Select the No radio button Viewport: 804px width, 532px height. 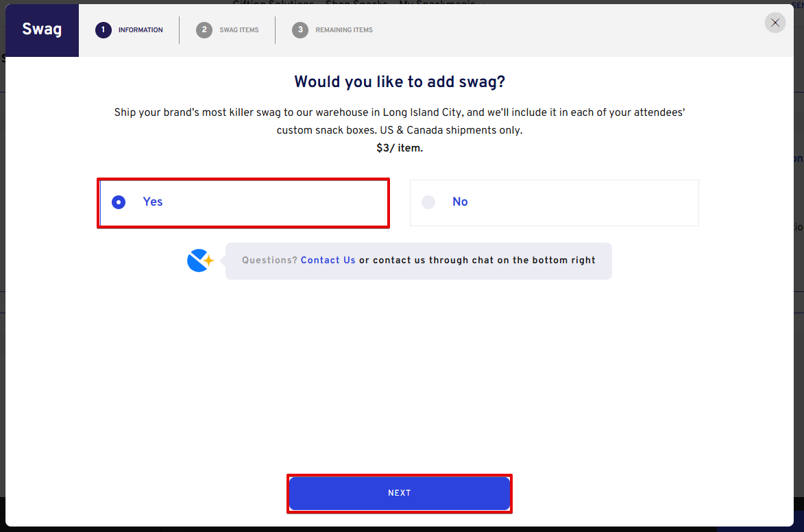pos(428,202)
